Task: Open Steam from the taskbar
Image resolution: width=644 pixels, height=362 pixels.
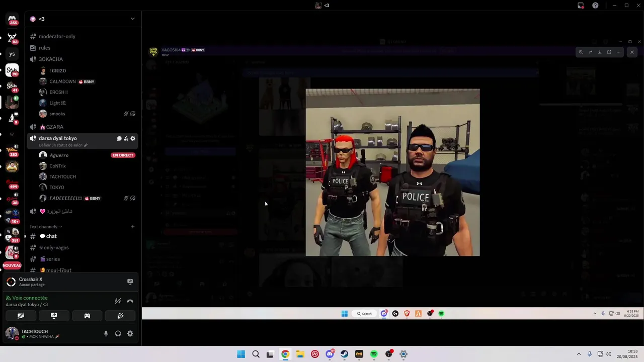Action: point(344,354)
